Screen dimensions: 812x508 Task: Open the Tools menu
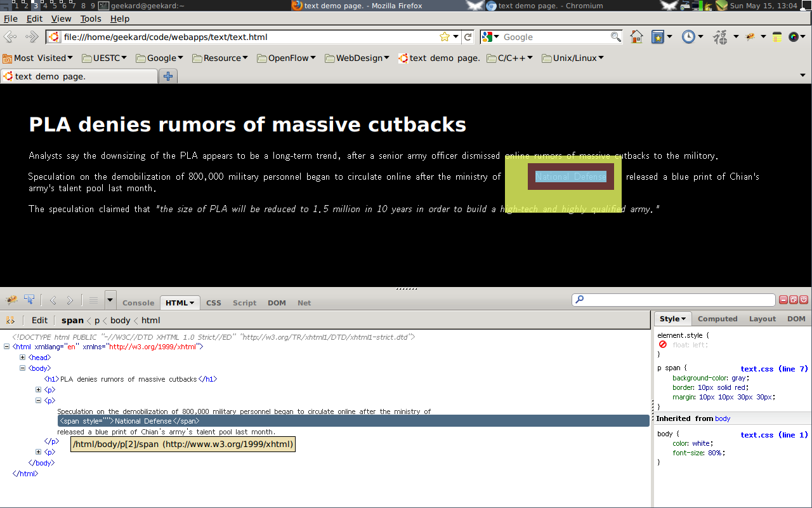(x=91, y=18)
